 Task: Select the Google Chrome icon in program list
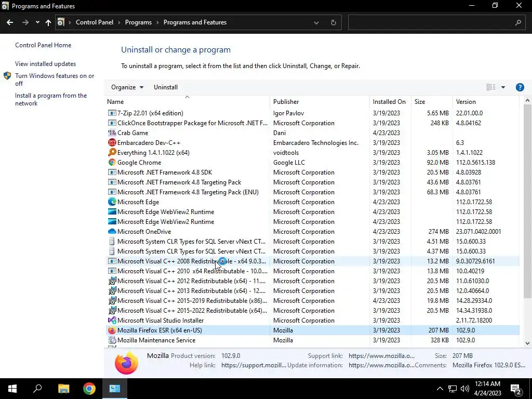coord(112,162)
